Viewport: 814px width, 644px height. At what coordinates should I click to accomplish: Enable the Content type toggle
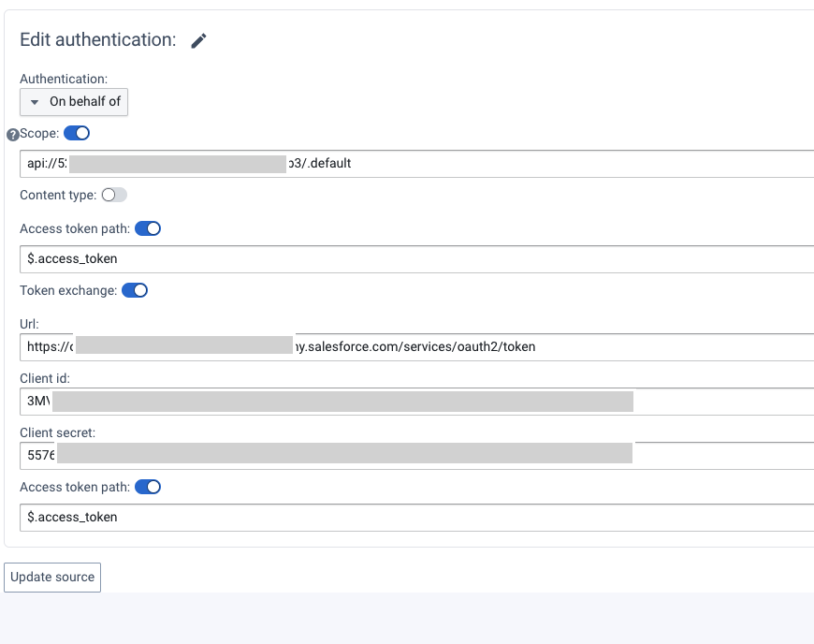tap(116, 195)
